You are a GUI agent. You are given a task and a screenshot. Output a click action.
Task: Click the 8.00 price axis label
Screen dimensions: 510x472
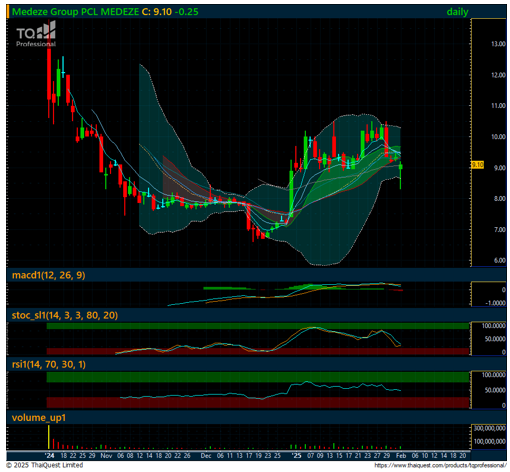499,199
